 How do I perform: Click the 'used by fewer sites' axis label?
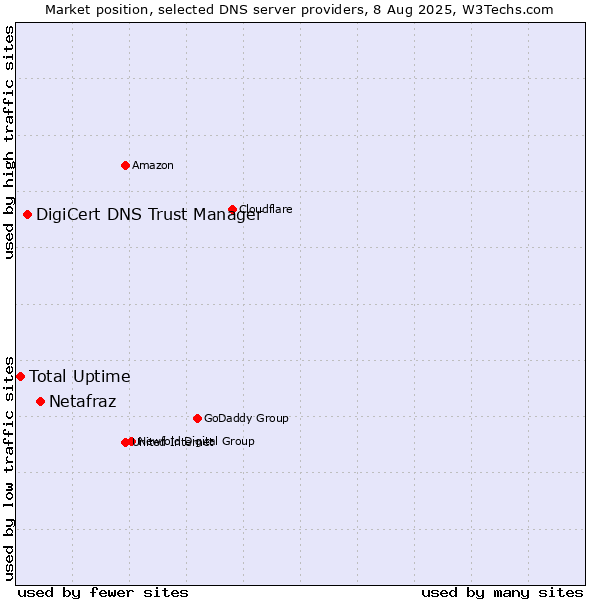click(103, 593)
